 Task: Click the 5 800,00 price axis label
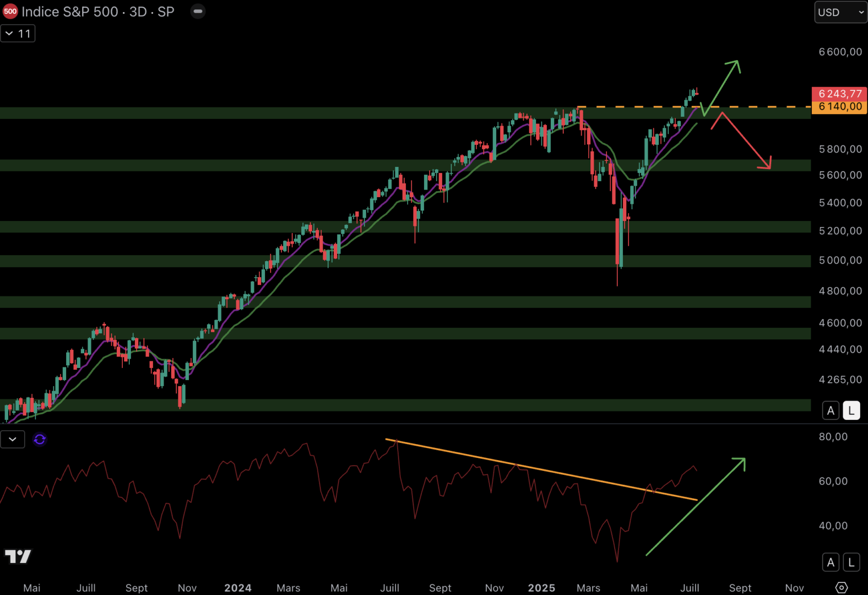pyautogui.click(x=840, y=149)
